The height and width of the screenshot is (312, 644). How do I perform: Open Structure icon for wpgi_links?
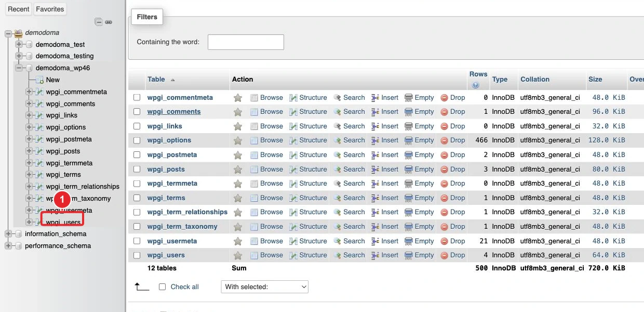[293, 126]
